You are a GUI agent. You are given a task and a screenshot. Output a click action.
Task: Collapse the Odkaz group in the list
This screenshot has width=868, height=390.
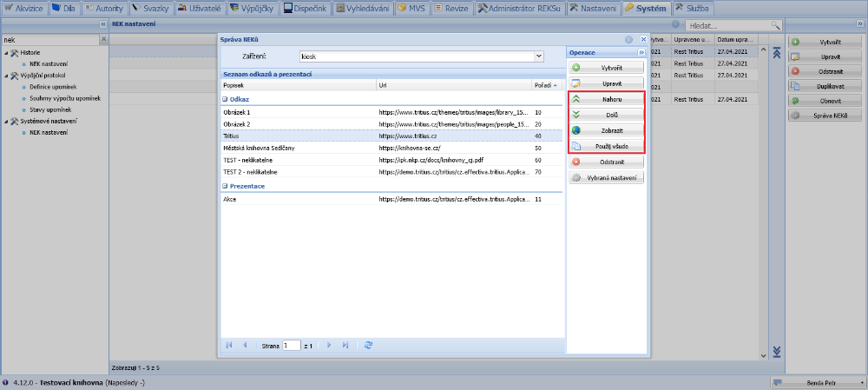[x=224, y=99]
